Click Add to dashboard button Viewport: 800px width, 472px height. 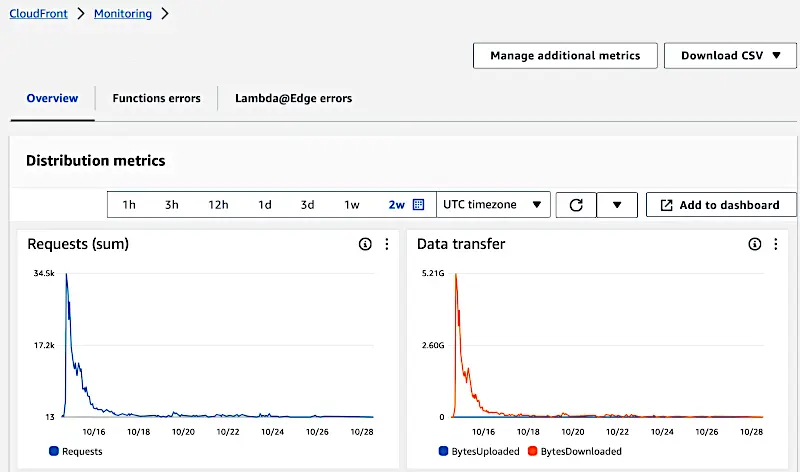(720, 205)
